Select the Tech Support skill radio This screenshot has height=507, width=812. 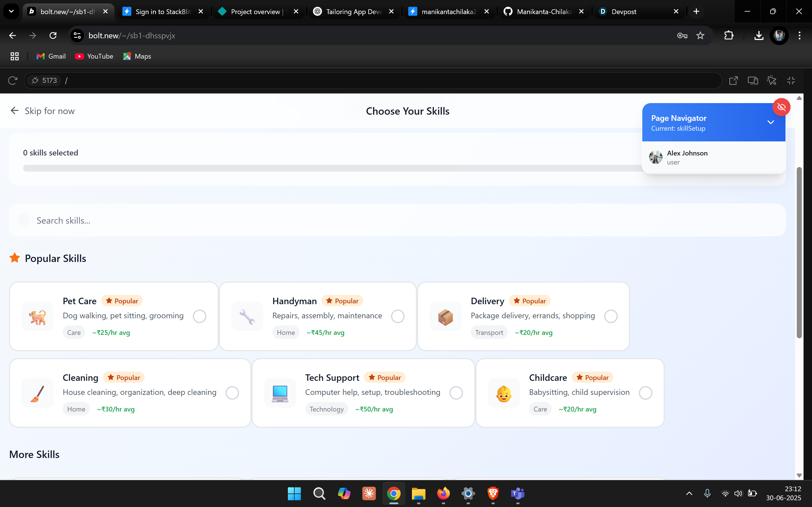pyautogui.click(x=456, y=393)
